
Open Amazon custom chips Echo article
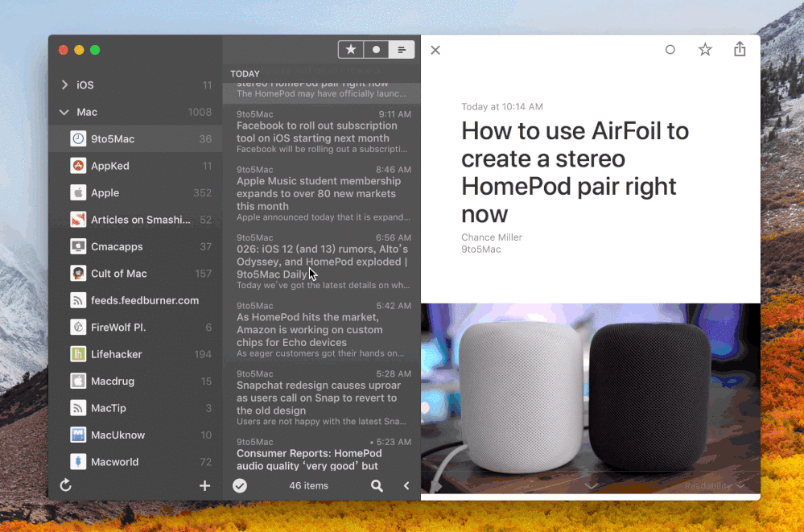322,330
